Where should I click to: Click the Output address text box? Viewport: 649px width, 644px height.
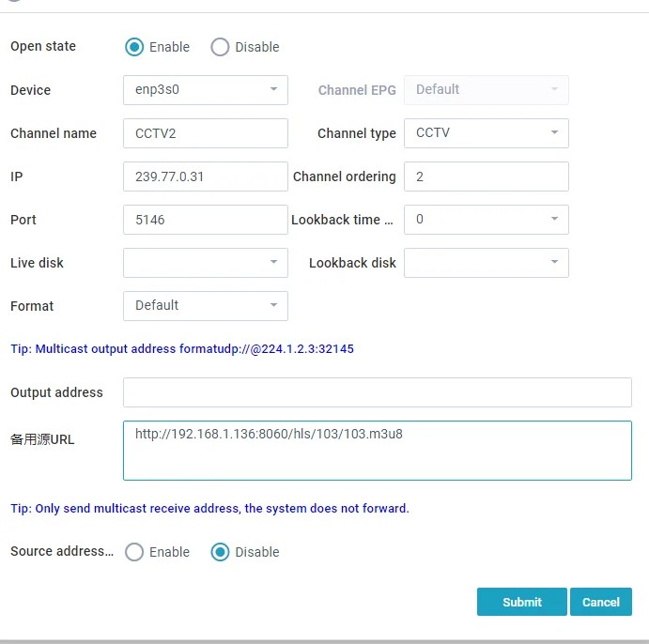[x=377, y=392]
